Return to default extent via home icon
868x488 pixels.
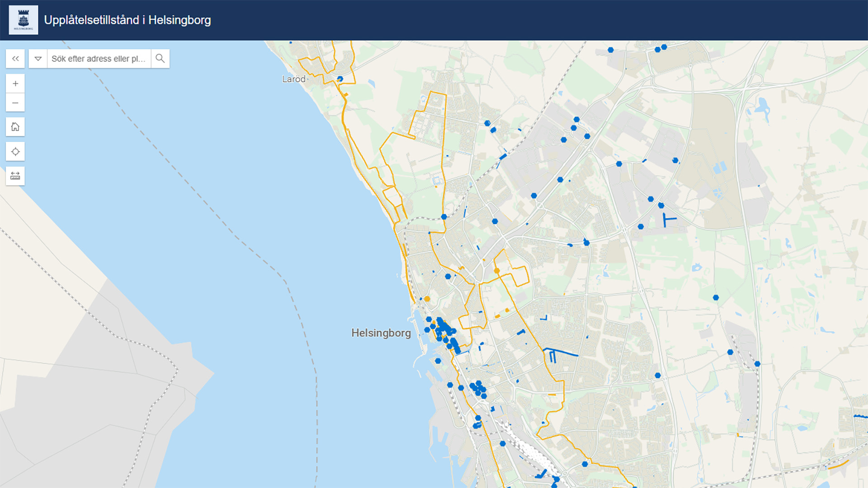point(15,127)
